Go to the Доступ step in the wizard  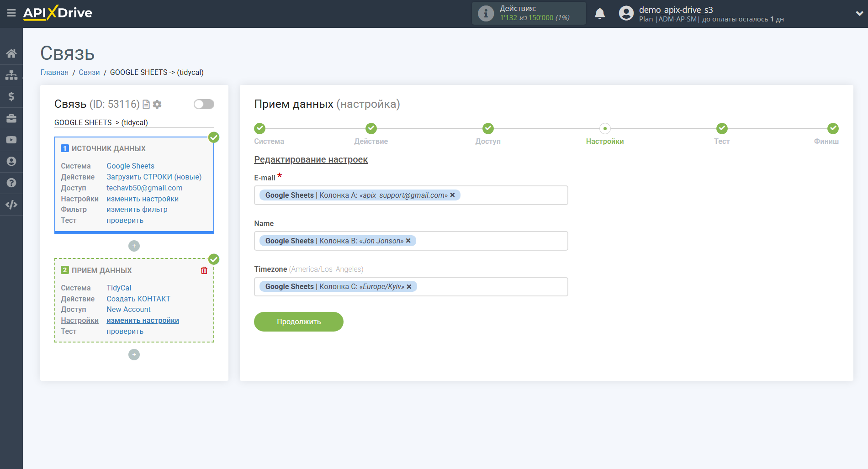click(x=487, y=129)
